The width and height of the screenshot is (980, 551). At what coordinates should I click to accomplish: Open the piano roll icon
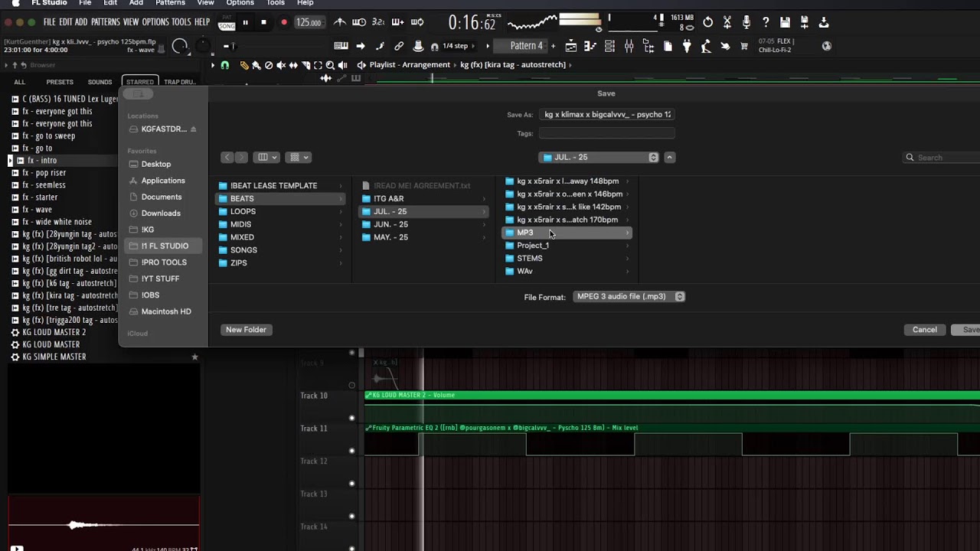click(590, 46)
